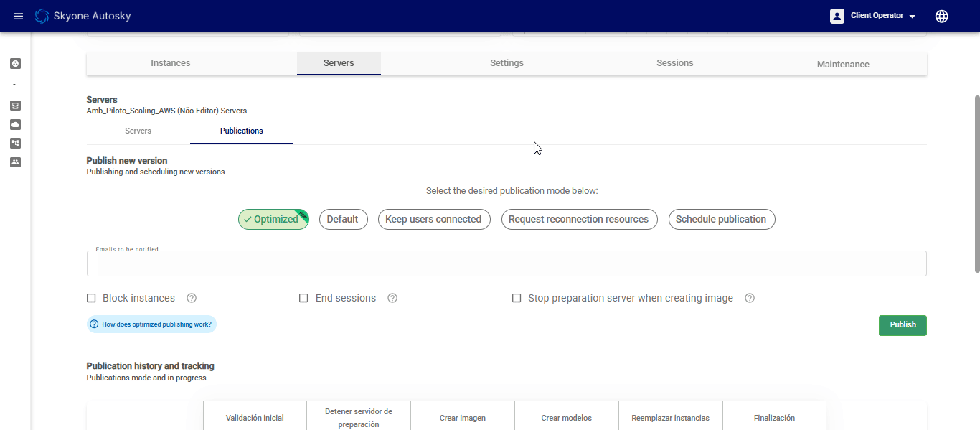Screen dimensions: 980x430
Task: Click the Emails to be notified field
Action: (x=506, y=264)
